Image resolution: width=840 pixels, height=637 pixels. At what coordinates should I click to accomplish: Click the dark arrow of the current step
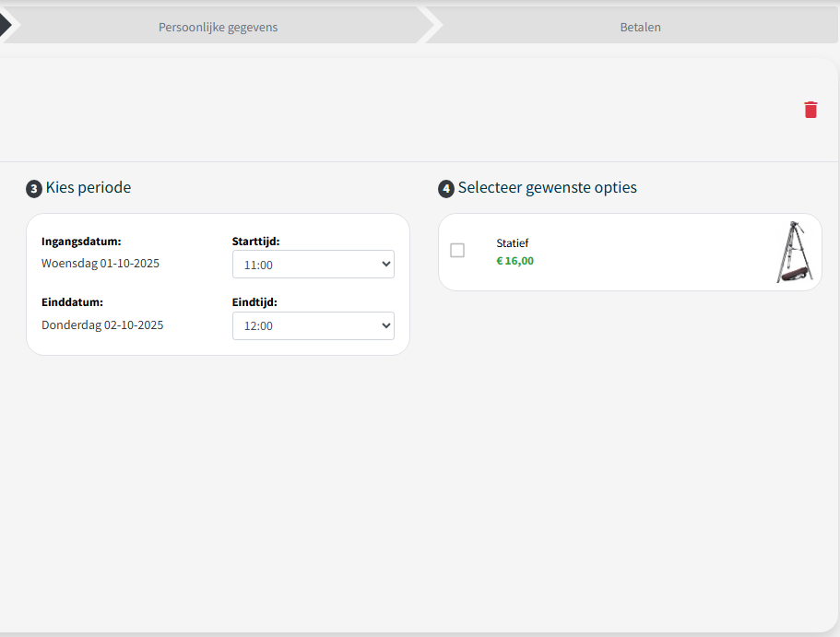coord(5,26)
